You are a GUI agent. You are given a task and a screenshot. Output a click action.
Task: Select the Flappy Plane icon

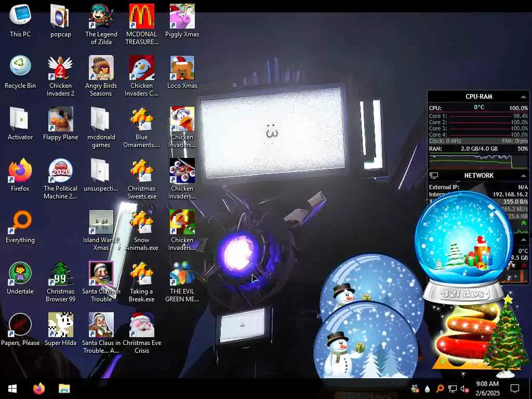tap(61, 124)
